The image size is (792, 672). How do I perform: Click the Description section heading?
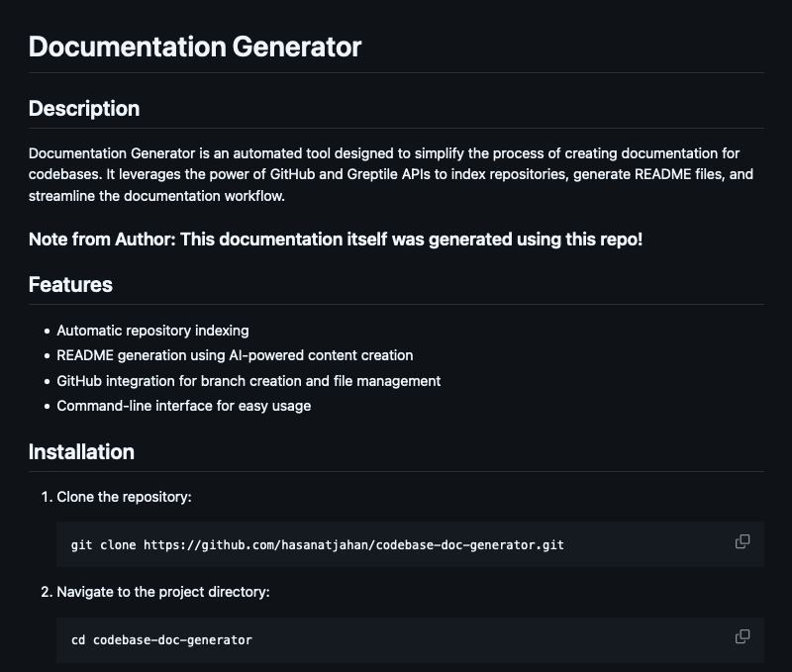(84, 109)
